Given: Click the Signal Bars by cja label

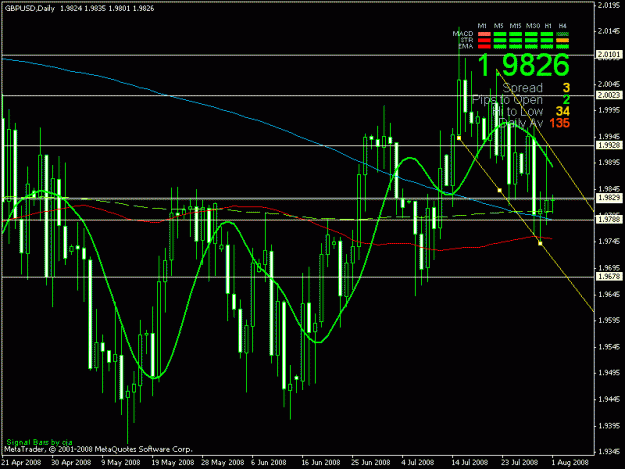Looking at the screenshot, I should click(39, 442).
